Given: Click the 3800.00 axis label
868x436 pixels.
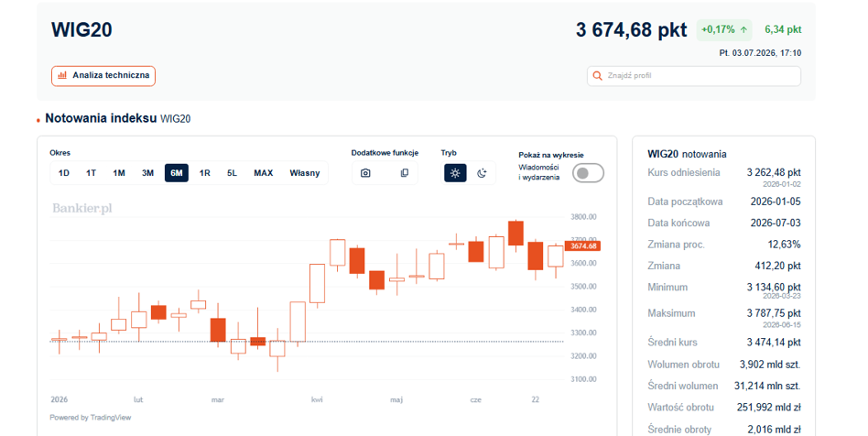Looking at the screenshot, I should pos(583,217).
